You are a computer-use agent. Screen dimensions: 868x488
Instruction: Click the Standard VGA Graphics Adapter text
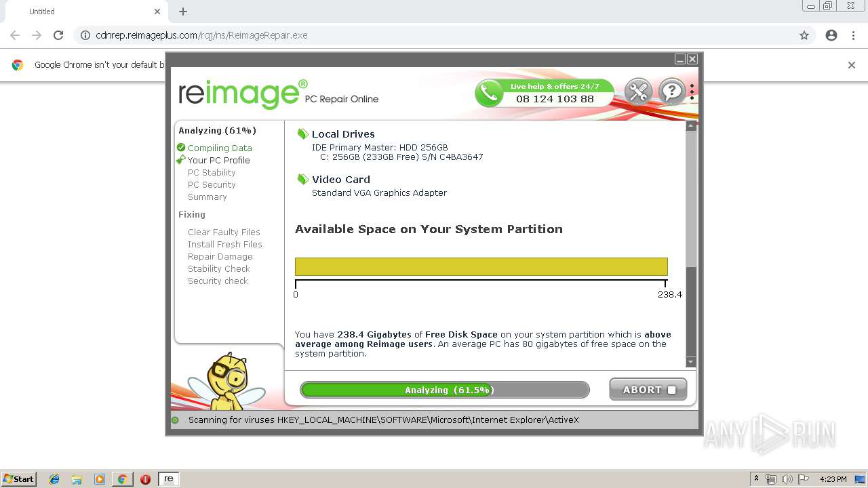(x=379, y=193)
